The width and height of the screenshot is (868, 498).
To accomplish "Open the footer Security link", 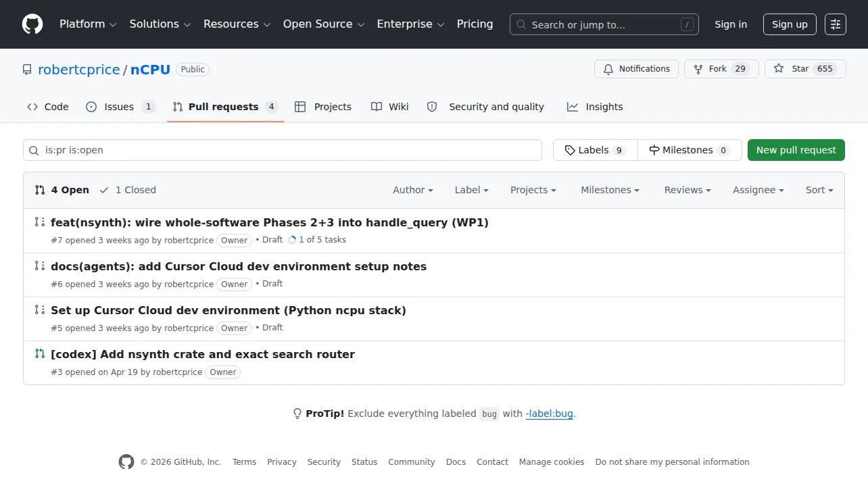I will (324, 462).
